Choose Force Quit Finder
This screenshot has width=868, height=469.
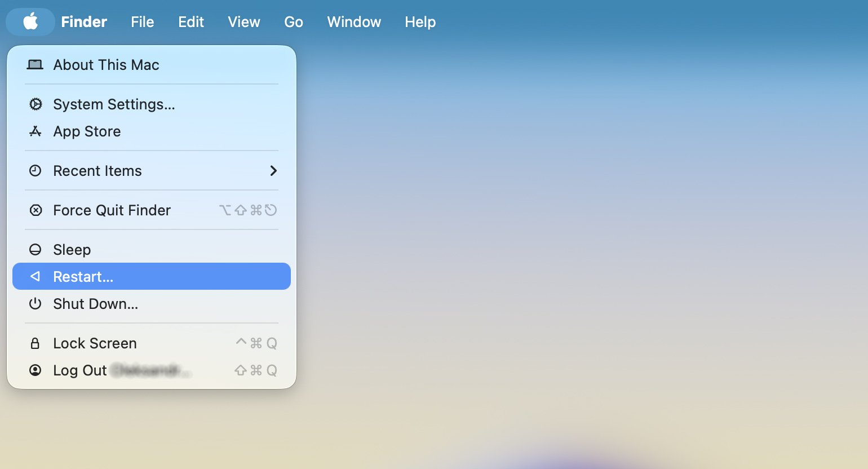[152, 210]
